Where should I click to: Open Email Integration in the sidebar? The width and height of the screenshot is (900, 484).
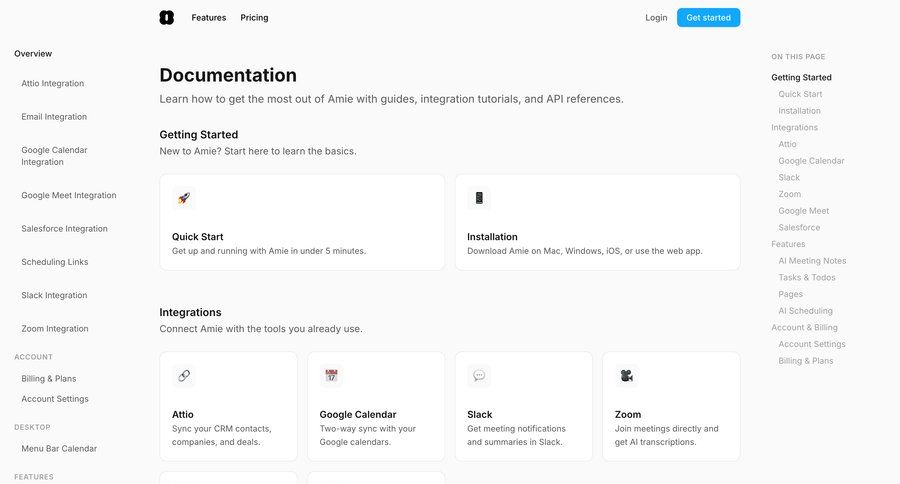(x=54, y=117)
